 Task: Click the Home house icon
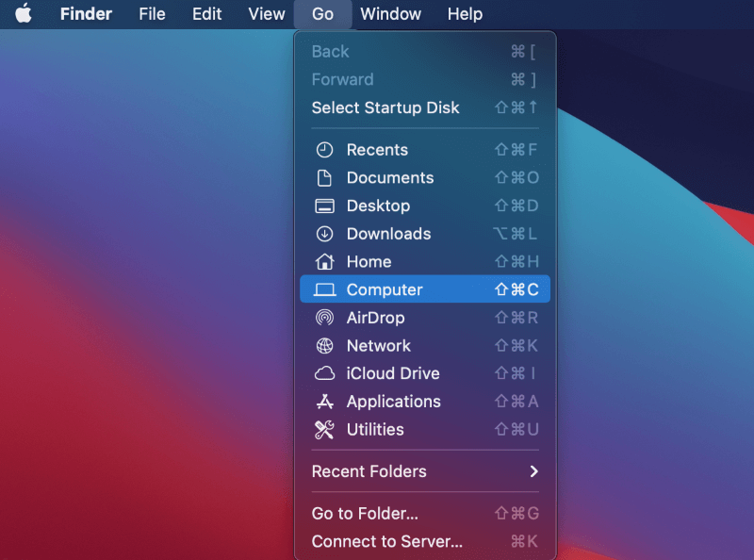click(x=321, y=261)
